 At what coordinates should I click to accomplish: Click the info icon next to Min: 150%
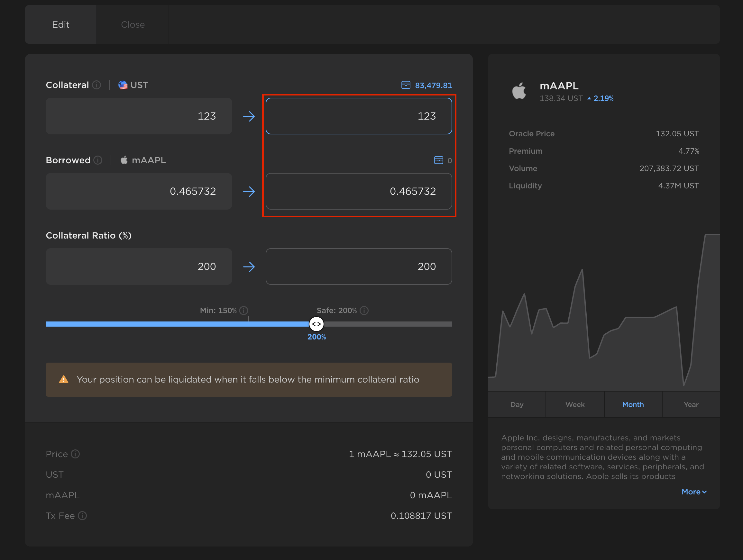tap(244, 311)
